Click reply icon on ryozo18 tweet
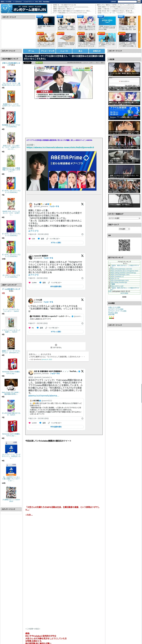The image size is (142, 644). click(x=40, y=283)
